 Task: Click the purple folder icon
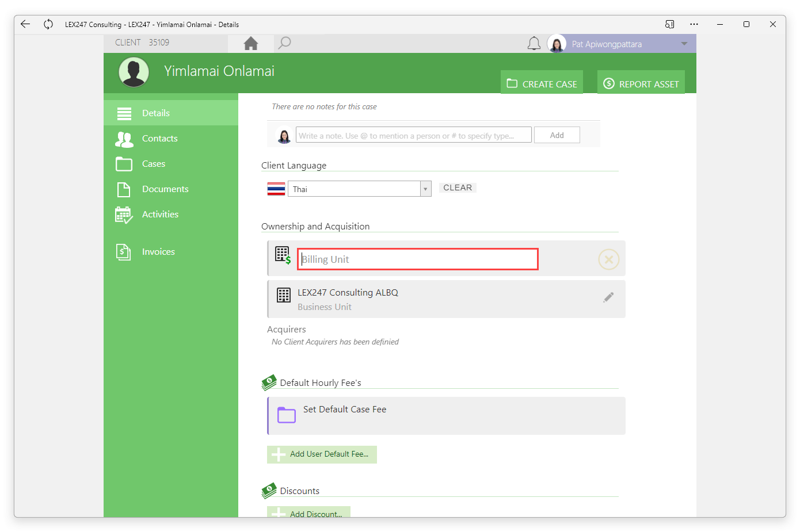pos(286,415)
